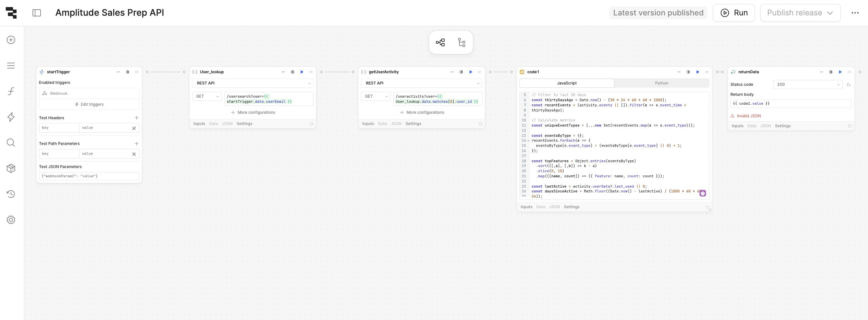The image size is (868, 320).
Task: Expand More configurations in User_lookup
Action: (253, 112)
